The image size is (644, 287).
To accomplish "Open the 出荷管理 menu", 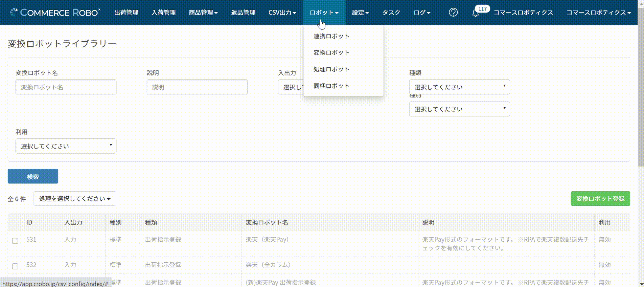I will click(126, 13).
